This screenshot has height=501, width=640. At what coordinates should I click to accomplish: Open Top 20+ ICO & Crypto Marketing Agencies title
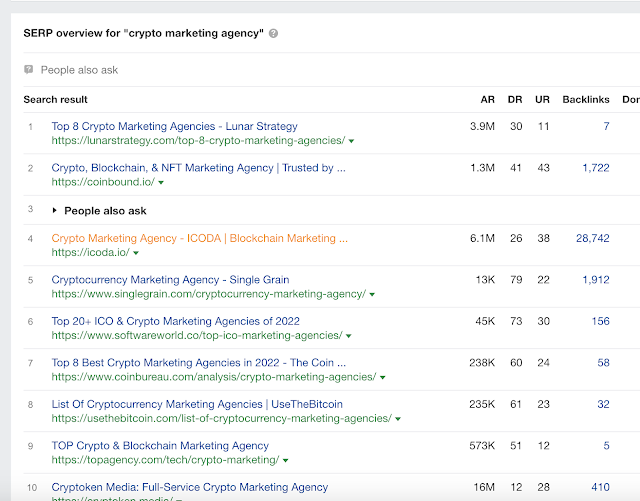pyautogui.click(x=176, y=321)
